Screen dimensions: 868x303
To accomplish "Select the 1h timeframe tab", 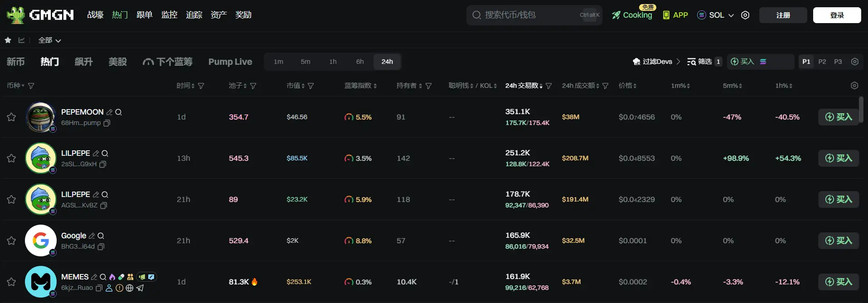I will point(333,62).
